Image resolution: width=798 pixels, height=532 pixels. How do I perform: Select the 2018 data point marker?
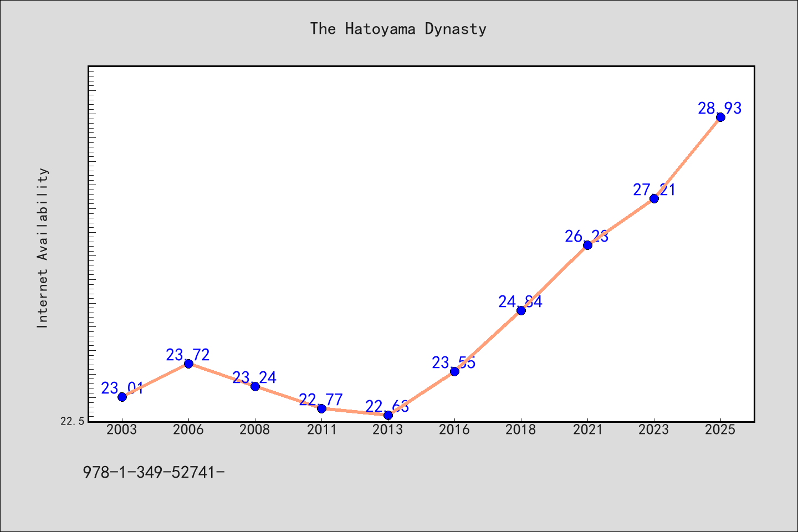pyautogui.click(x=521, y=310)
